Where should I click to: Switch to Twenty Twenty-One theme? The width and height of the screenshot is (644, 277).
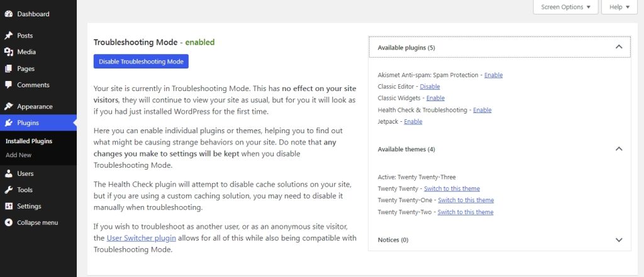point(466,200)
